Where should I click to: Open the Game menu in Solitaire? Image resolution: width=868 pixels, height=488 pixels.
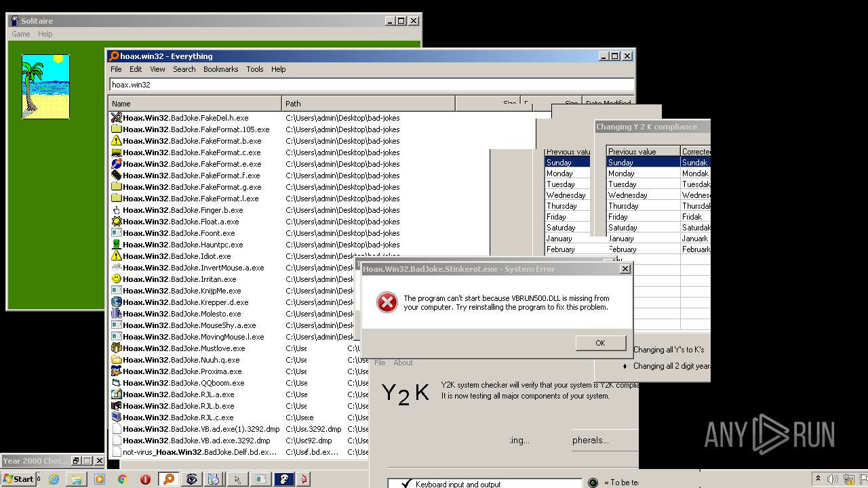point(20,34)
